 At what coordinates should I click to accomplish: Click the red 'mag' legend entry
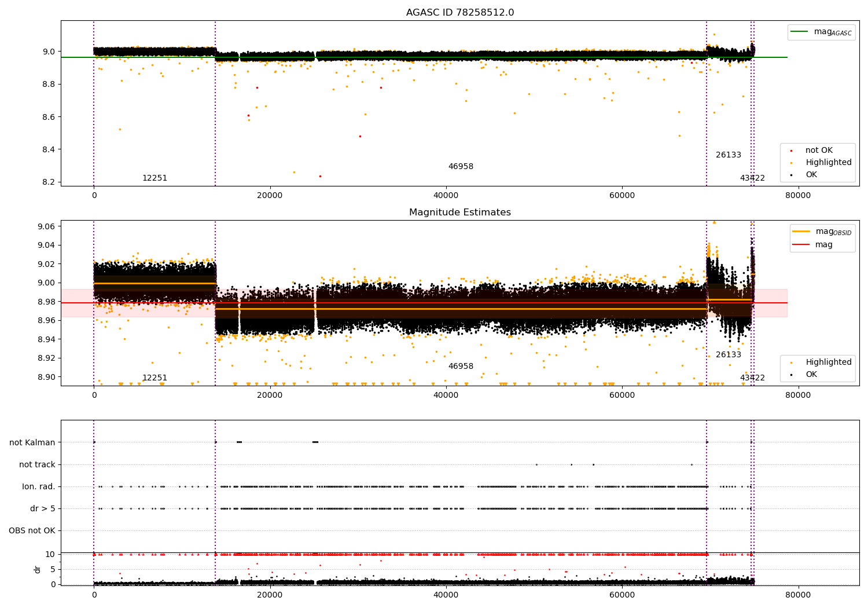point(813,244)
